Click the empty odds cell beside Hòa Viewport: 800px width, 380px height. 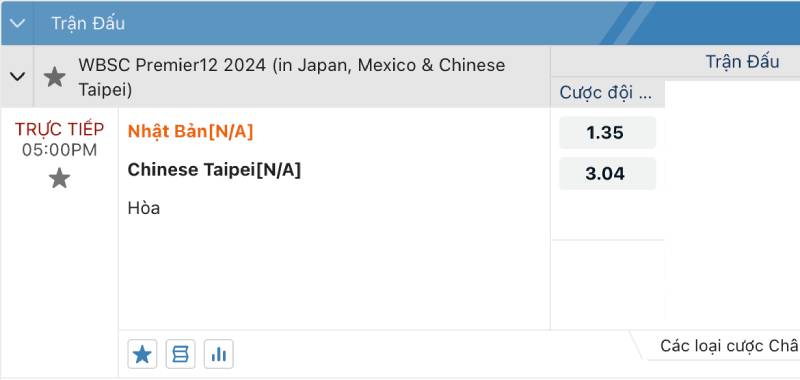607,215
